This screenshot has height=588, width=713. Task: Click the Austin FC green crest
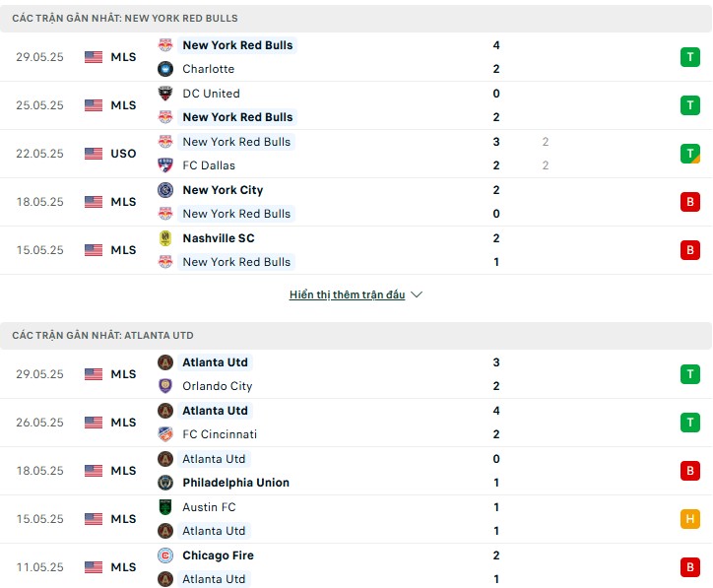point(165,506)
